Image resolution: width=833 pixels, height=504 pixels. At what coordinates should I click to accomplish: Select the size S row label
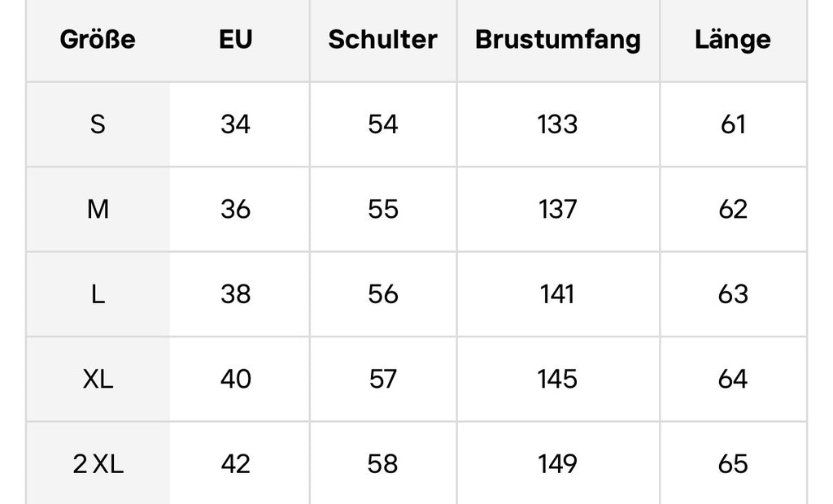pos(98,124)
